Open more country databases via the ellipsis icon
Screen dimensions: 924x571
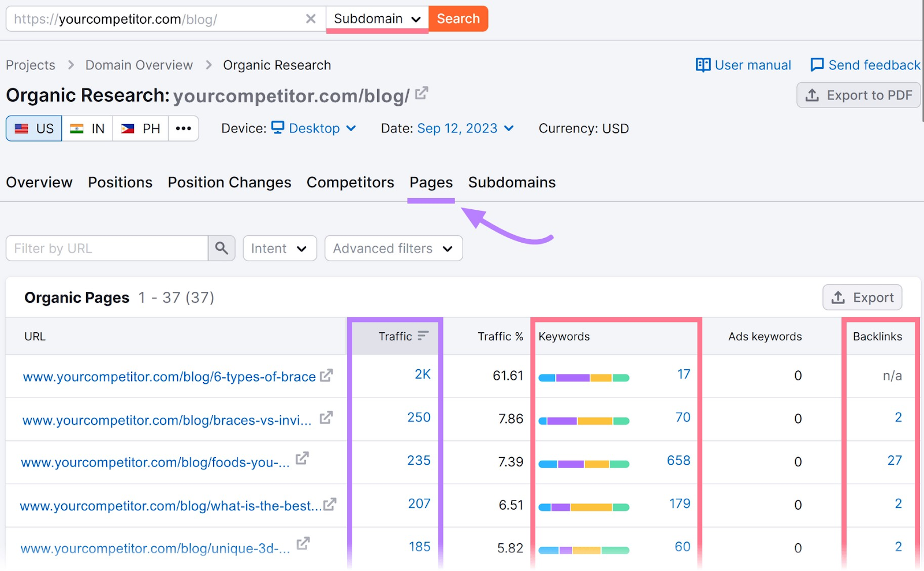pos(183,128)
